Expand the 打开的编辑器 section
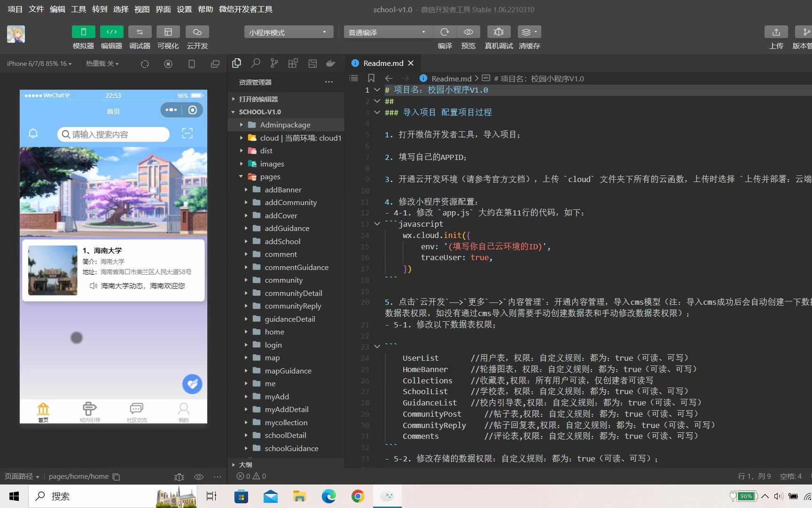Viewport: 812px width, 508px height. (x=286, y=99)
